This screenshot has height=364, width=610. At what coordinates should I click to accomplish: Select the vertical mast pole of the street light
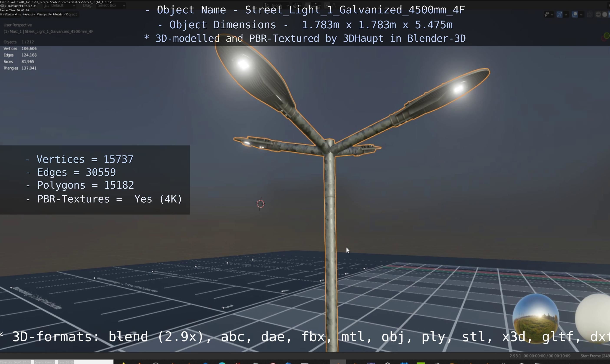point(331,245)
